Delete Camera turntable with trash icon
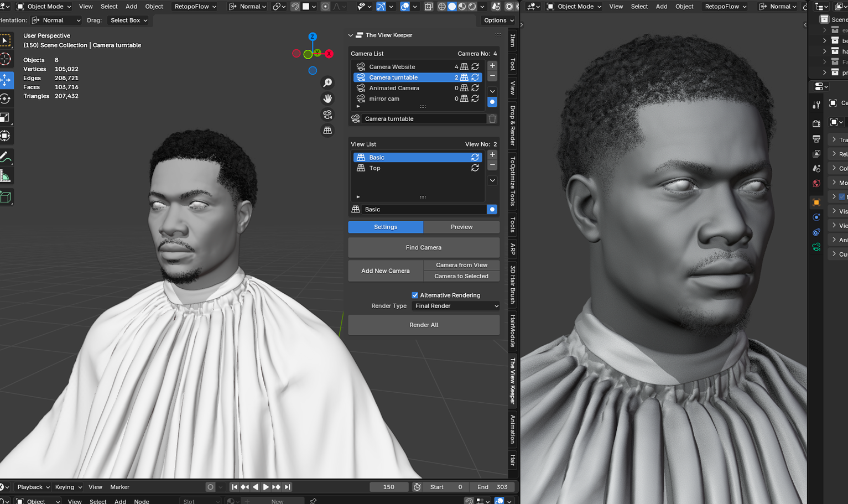Image resolution: width=848 pixels, height=504 pixels. [x=492, y=118]
